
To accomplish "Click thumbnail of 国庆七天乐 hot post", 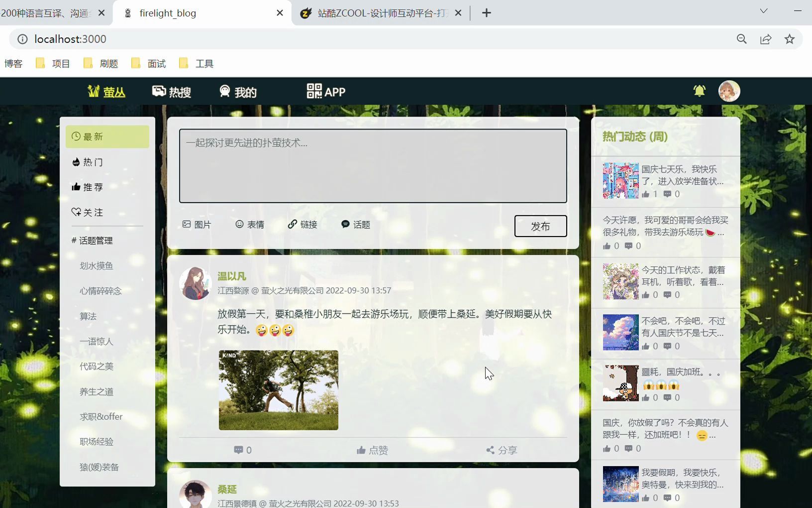I will [x=620, y=180].
